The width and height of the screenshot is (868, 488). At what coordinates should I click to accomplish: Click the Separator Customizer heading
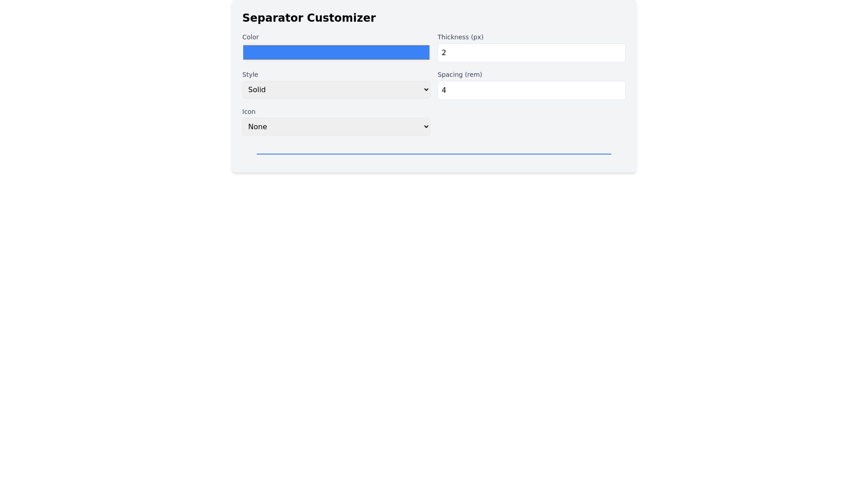pos(309,18)
